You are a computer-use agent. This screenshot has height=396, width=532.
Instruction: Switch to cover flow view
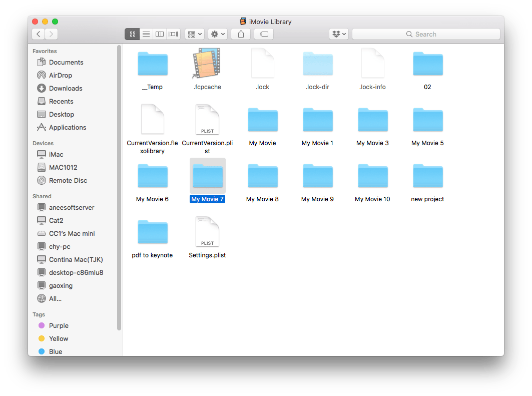[x=173, y=34]
